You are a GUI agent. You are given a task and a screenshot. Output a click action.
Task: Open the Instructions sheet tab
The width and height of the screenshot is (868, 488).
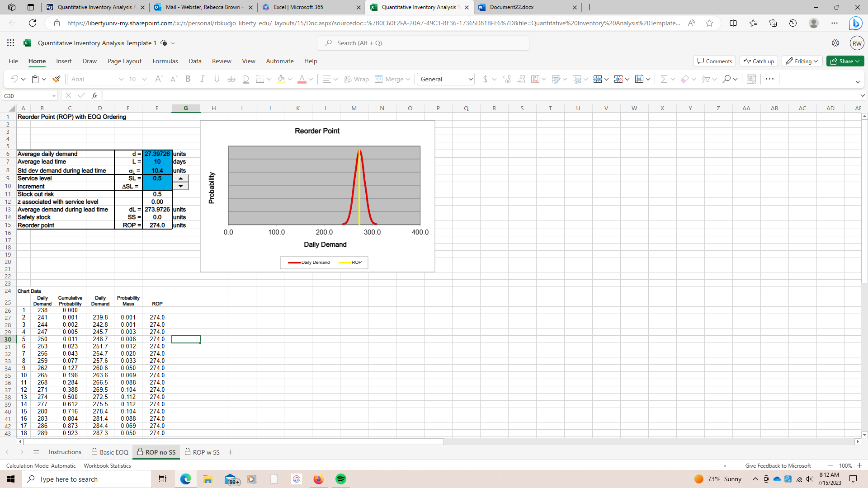[x=65, y=452]
